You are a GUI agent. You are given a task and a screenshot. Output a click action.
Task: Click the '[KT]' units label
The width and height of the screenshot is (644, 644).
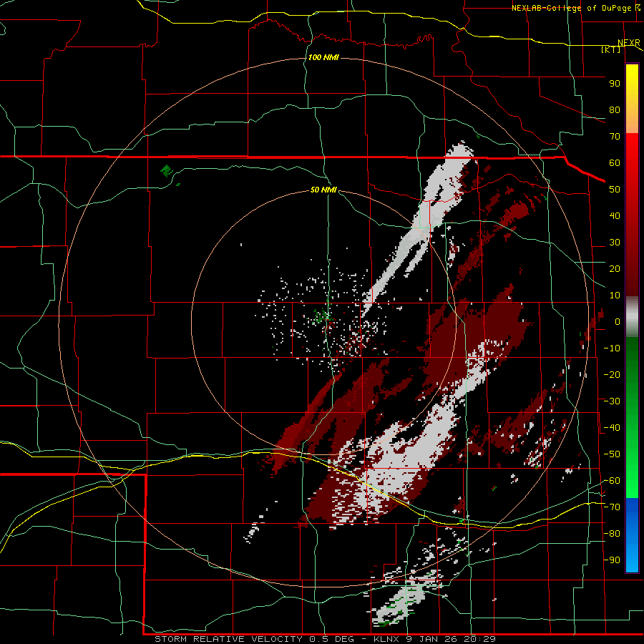pyautogui.click(x=611, y=49)
